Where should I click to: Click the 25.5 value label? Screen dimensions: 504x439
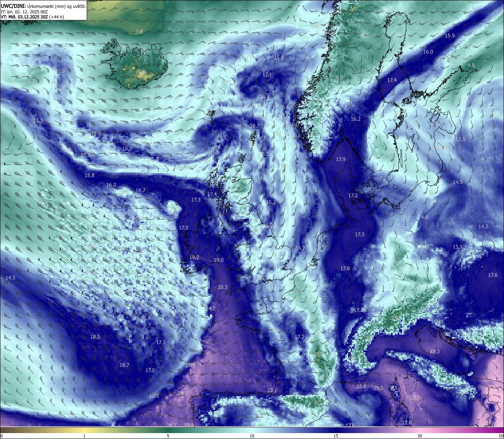point(378,388)
